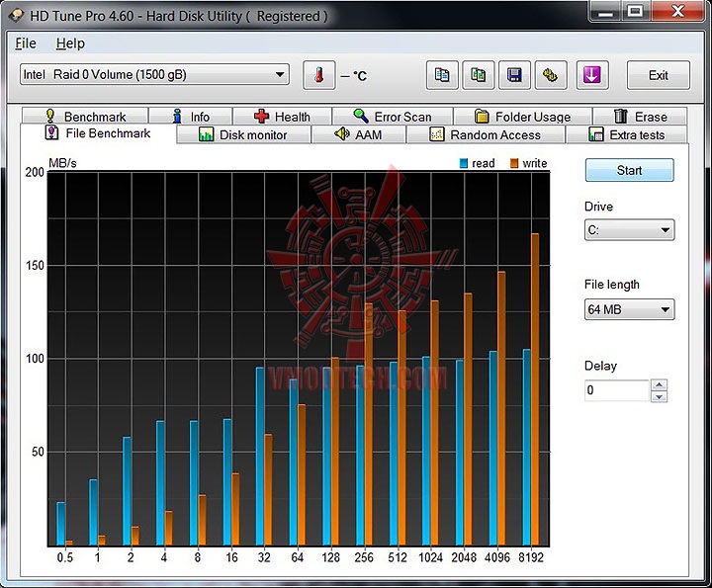Select the File Benchmark tab
The width and height of the screenshot is (712, 588).
98,133
